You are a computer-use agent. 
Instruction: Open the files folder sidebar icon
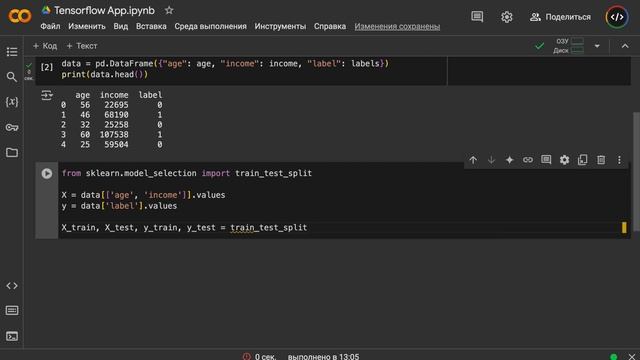pyautogui.click(x=12, y=153)
